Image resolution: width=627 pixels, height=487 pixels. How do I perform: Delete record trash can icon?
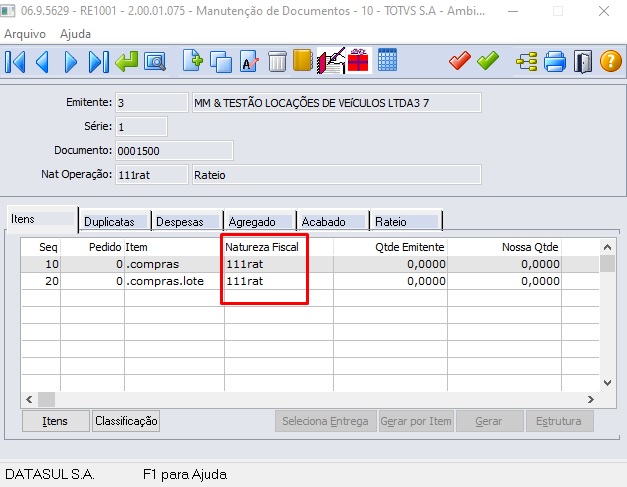pos(277,62)
